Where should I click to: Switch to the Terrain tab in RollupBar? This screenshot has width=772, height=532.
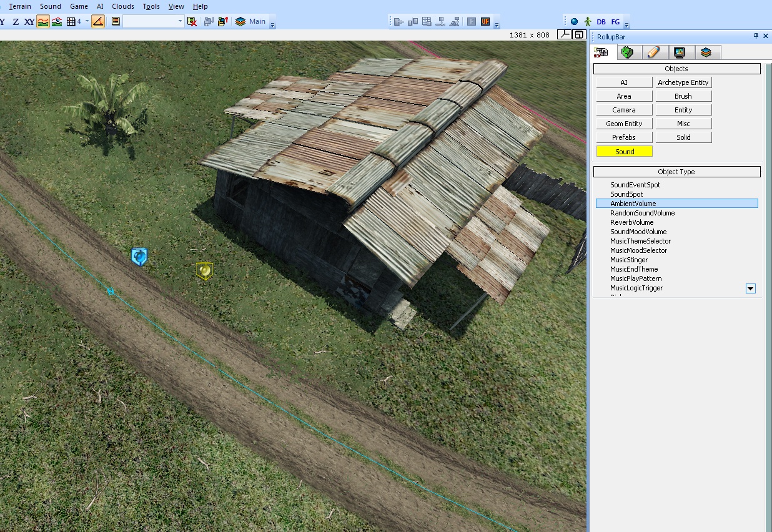click(x=627, y=52)
